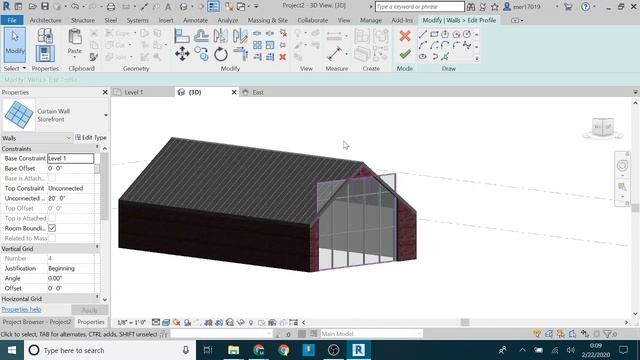Viewport: 640px width, 360px height.
Task: Switch to the Level 1 view tab
Action: (x=133, y=92)
